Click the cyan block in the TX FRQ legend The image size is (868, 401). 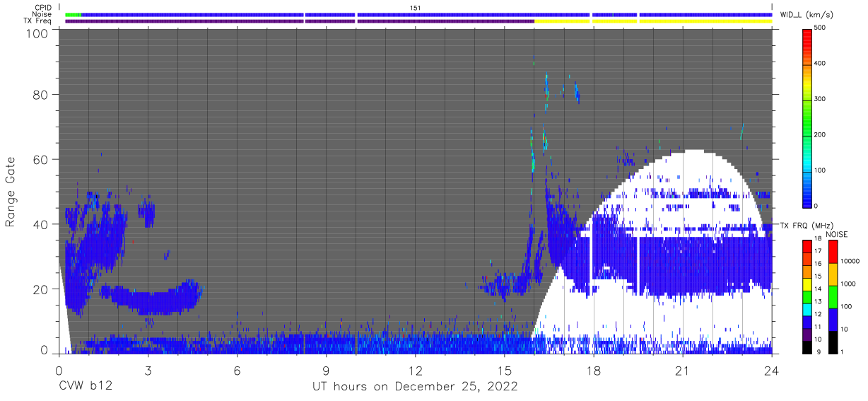click(807, 308)
